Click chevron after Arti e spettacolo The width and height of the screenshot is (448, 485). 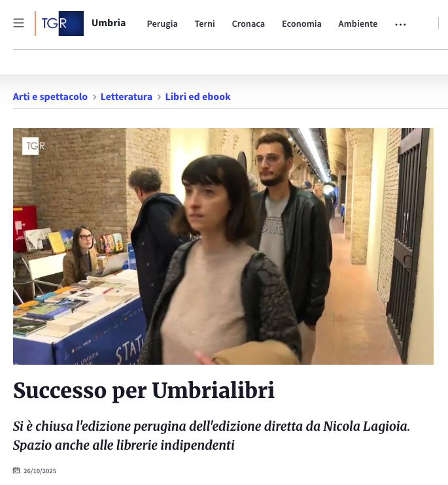pos(94,97)
